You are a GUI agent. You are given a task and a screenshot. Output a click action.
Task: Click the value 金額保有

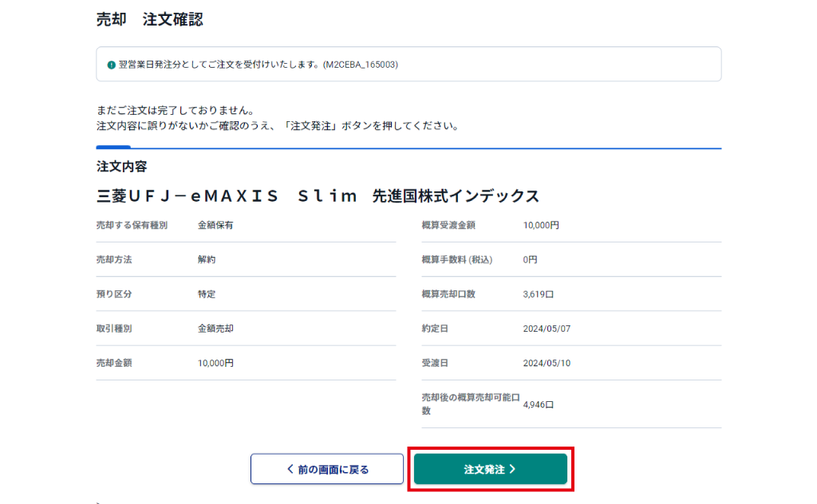tap(215, 226)
